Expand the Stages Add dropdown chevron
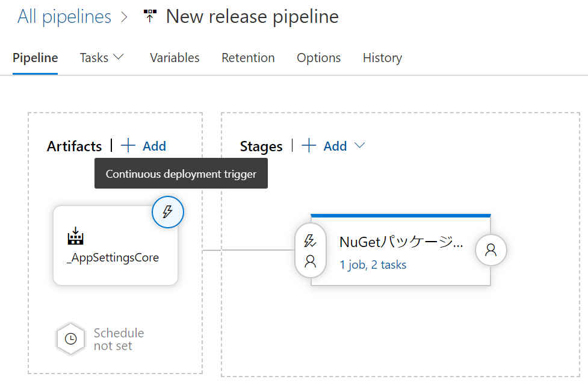 pos(360,146)
